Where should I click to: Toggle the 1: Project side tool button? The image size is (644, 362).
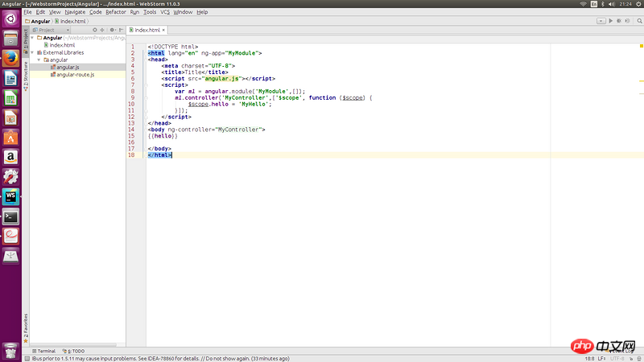(26, 41)
